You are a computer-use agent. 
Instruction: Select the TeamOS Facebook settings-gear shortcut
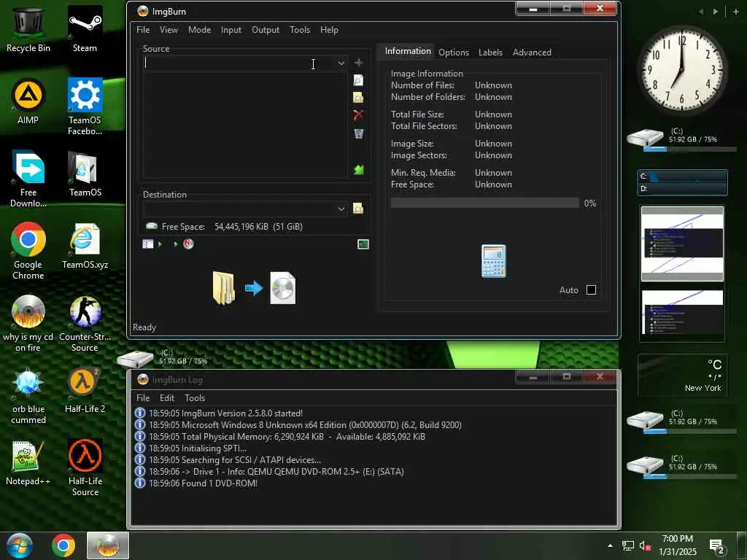pos(85,106)
